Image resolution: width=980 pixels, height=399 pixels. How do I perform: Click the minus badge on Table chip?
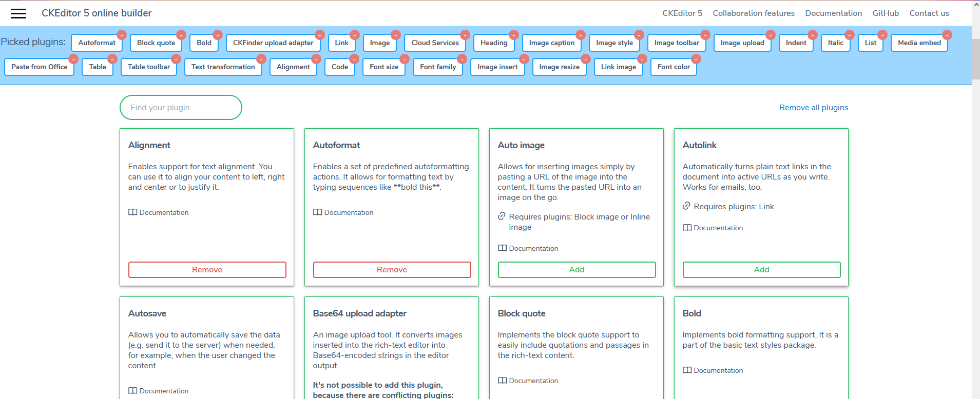point(112,59)
